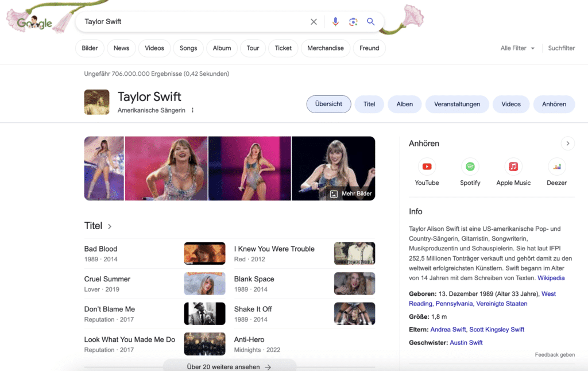Open the Andrea Swift link
588x371 pixels.
448,329
